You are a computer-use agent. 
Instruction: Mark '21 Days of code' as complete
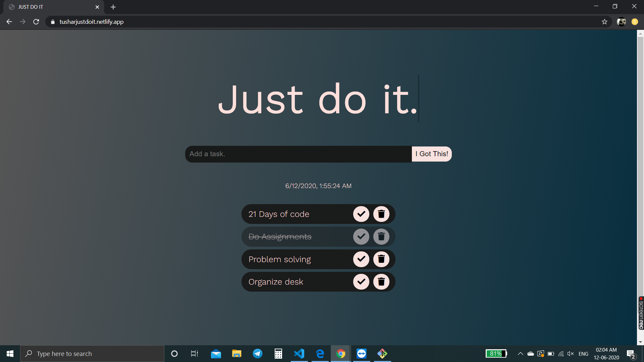tap(361, 214)
